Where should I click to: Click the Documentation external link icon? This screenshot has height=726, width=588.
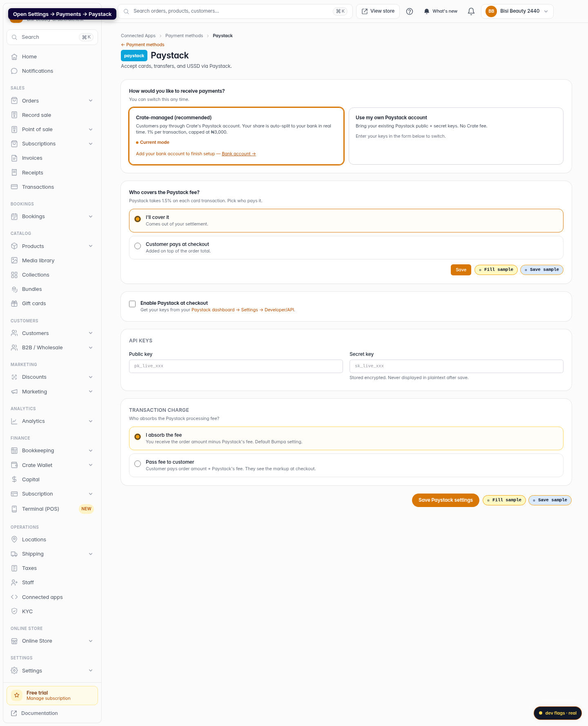[x=14, y=713]
